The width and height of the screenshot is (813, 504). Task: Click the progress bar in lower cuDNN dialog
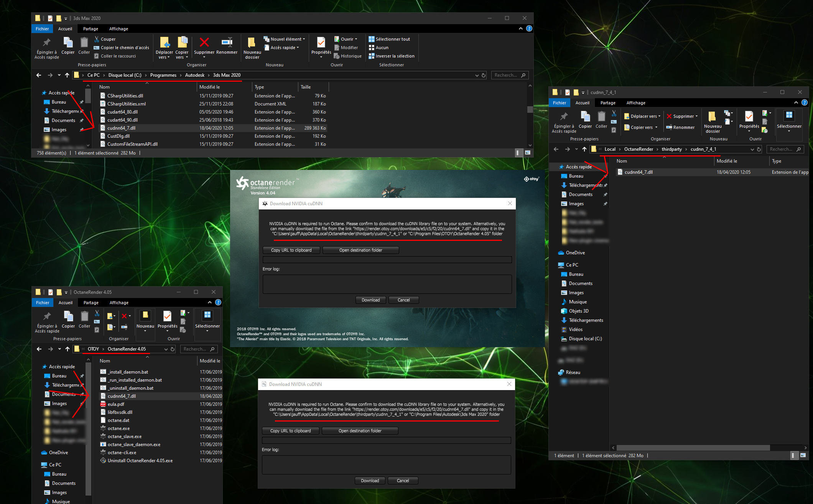click(x=387, y=440)
